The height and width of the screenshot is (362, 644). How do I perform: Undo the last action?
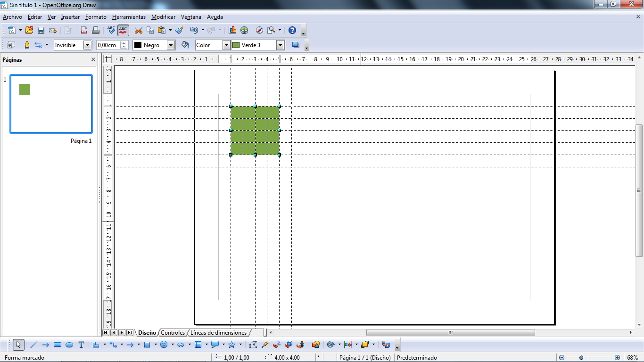point(194,30)
